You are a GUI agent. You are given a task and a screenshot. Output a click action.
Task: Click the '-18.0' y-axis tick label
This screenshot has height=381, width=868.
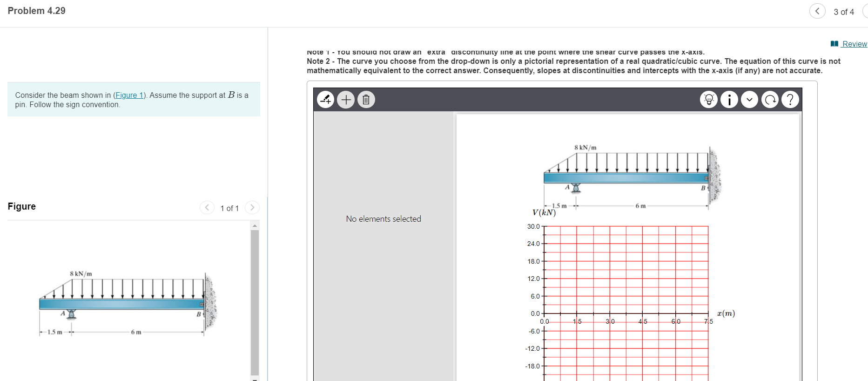click(532, 366)
